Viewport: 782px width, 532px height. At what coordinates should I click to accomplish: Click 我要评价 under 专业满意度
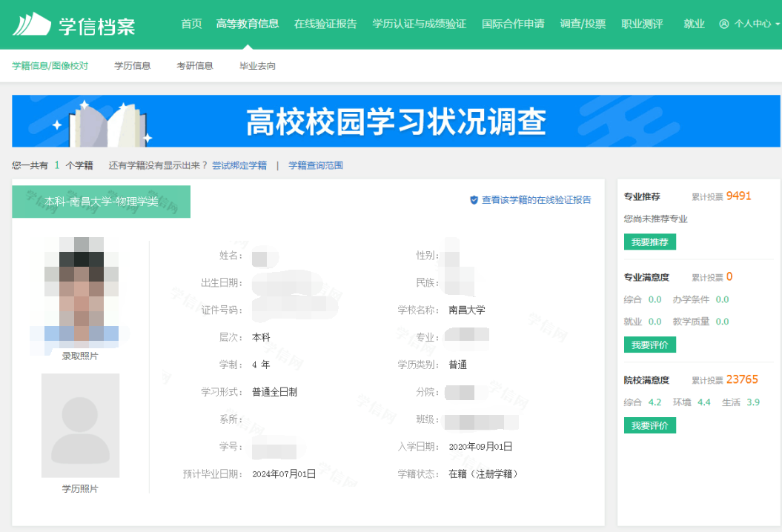649,345
